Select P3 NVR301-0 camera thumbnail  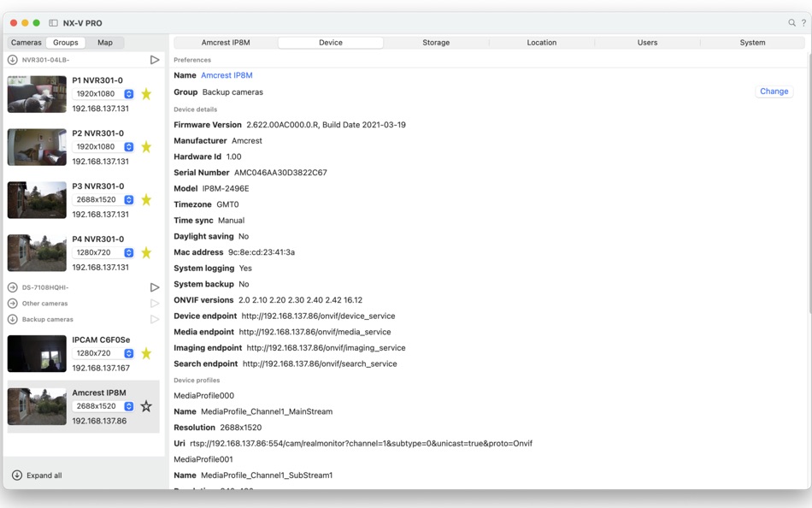click(x=37, y=200)
